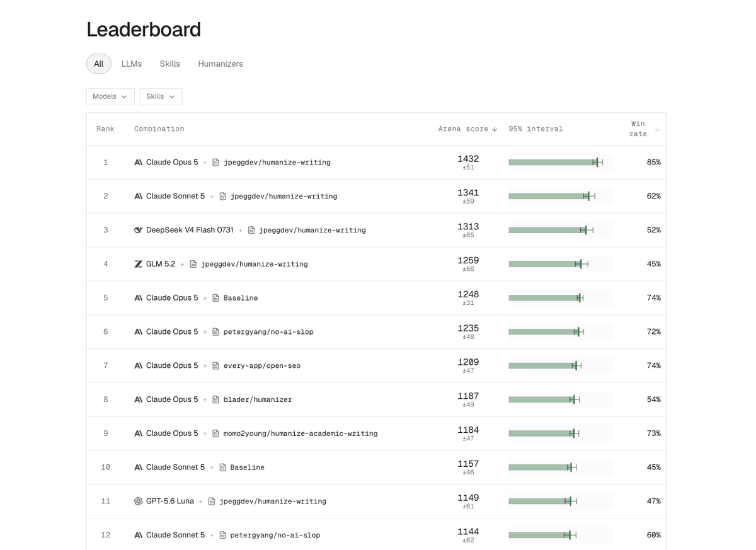Viewport: 756px width, 550px height.
Task: Open jpeggdev/humanize-writing in Claude Opus 5 row
Action: (277, 163)
